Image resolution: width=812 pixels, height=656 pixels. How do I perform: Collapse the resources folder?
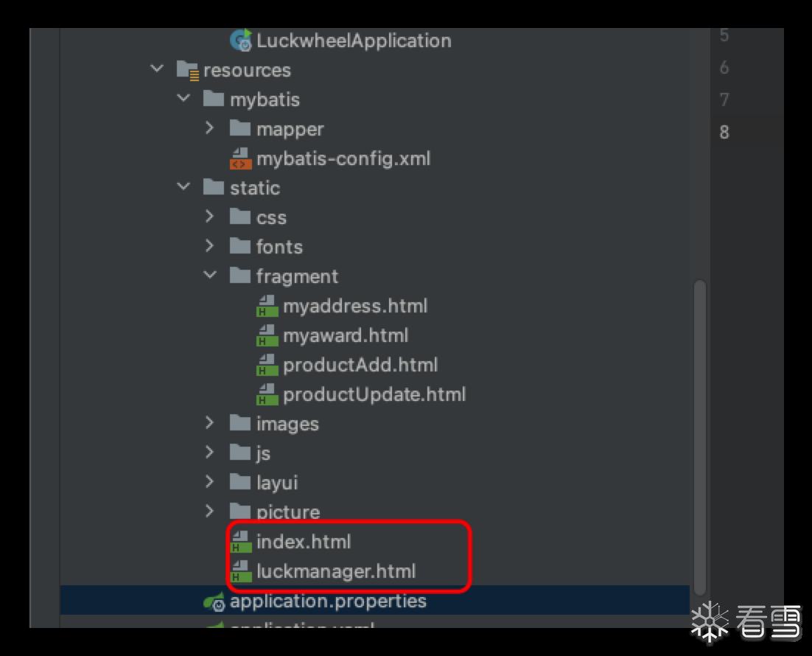coord(157,69)
